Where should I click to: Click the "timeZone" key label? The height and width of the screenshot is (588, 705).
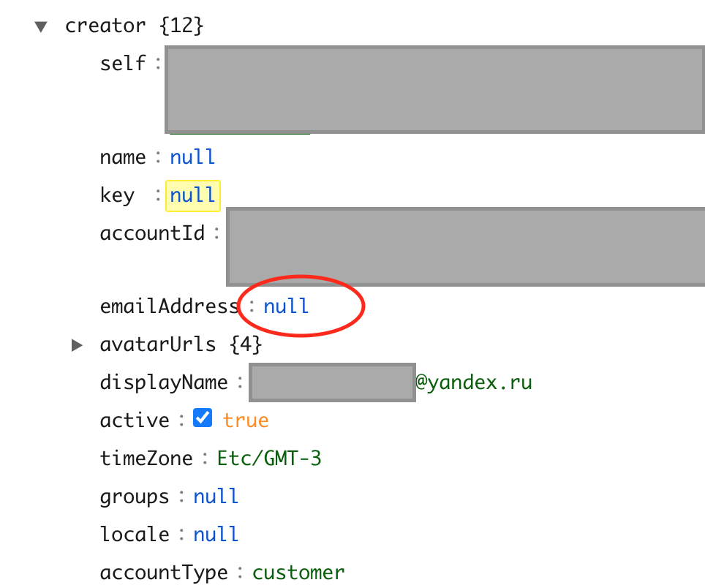146,459
